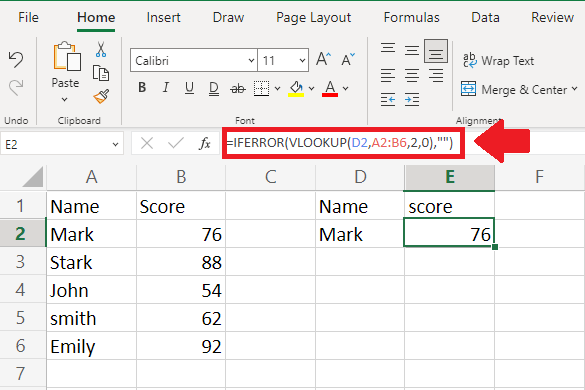Click the Paste clipboard icon
585x390 pixels.
tap(67, 56)
